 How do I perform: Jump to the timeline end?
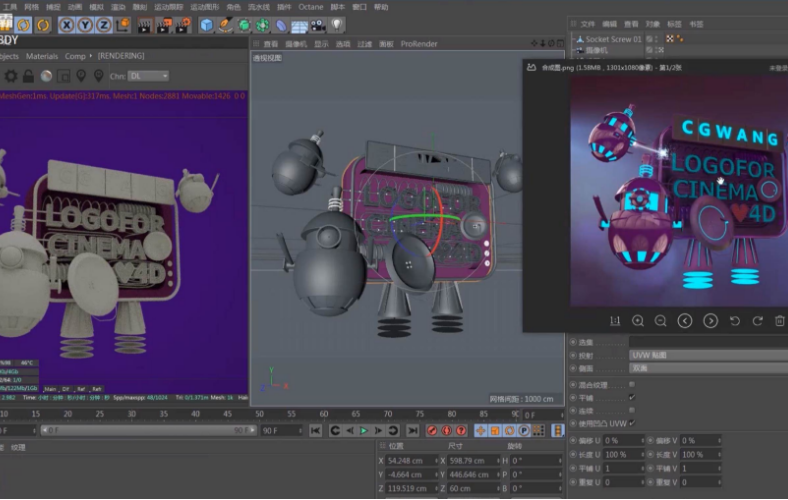413,431
